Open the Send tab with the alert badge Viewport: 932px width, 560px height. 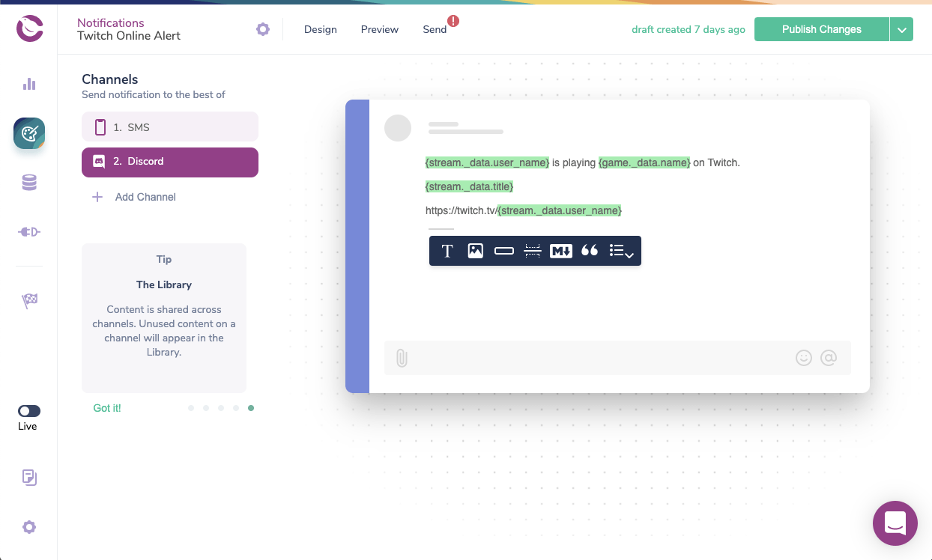pos(435,29)
